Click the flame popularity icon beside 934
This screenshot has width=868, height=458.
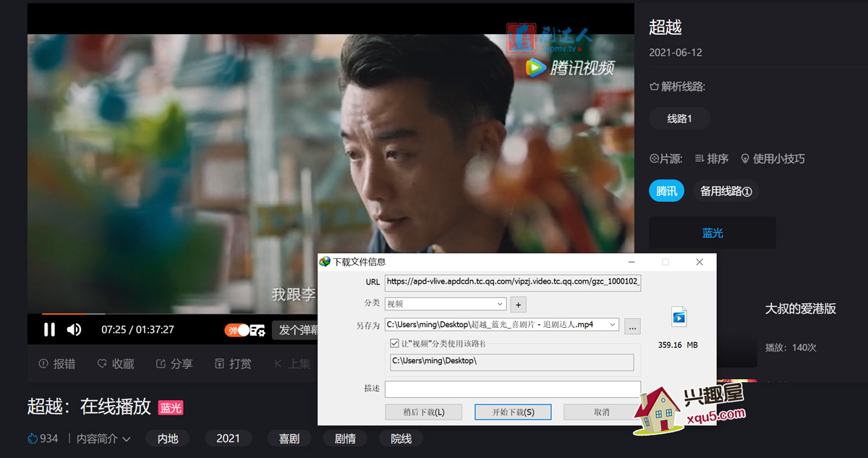32,438
